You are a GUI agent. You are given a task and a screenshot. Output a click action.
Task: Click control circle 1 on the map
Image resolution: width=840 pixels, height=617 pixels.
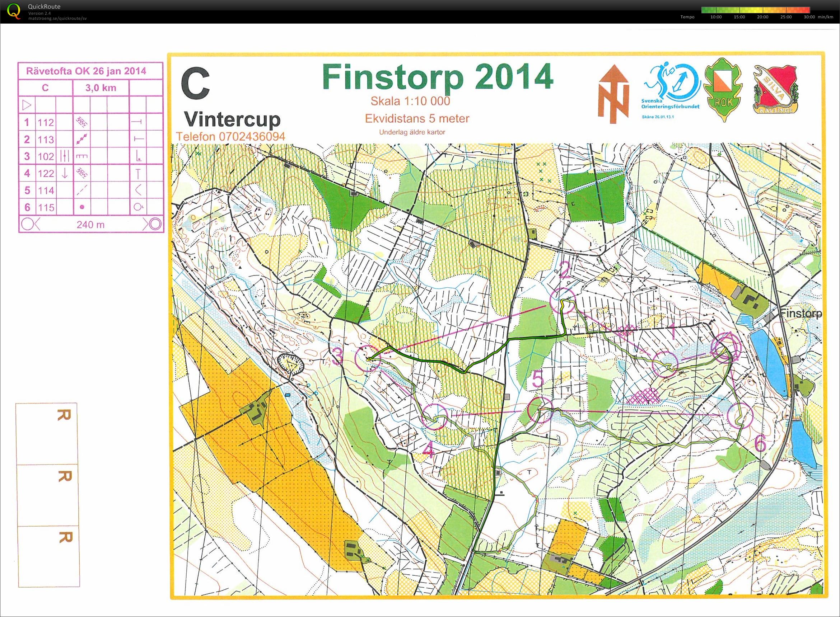click(x=665, y=364)
